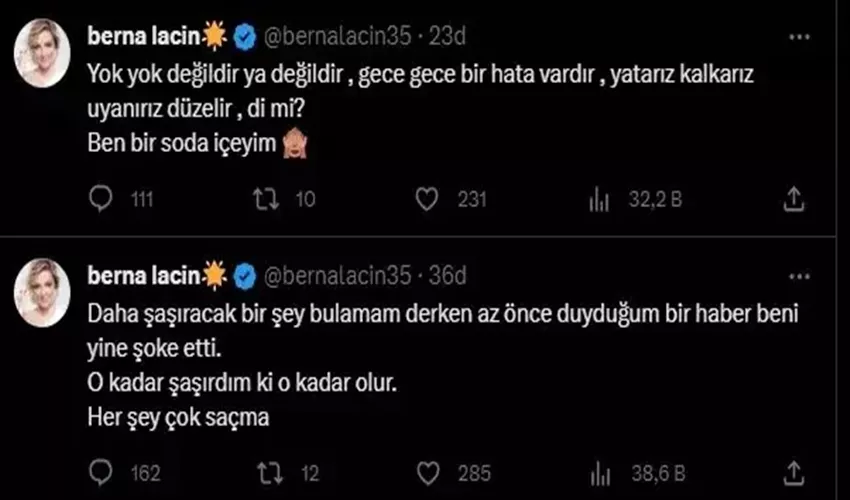The height and width of the screenshot is (500, 850).
Task: View analytics showing 38,6 B views
Action: point(600,474)
